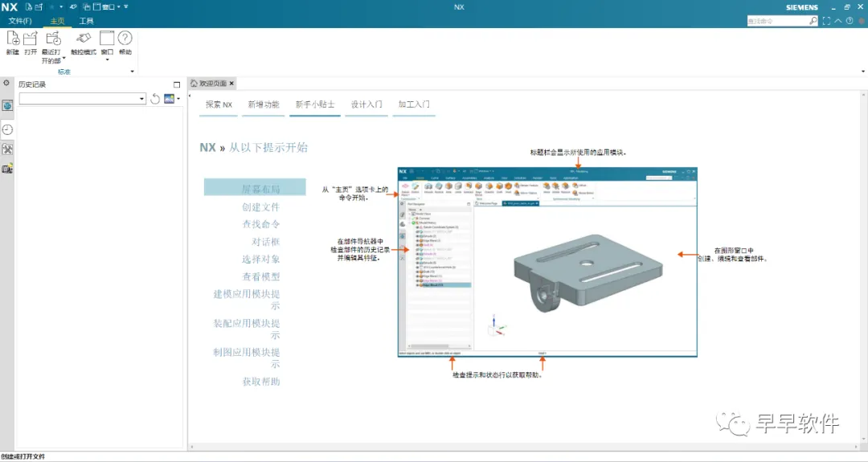This screenshot has width=868, height=462.
Task: Open the 选择对象 tip
Action: (x=260, y=259)
